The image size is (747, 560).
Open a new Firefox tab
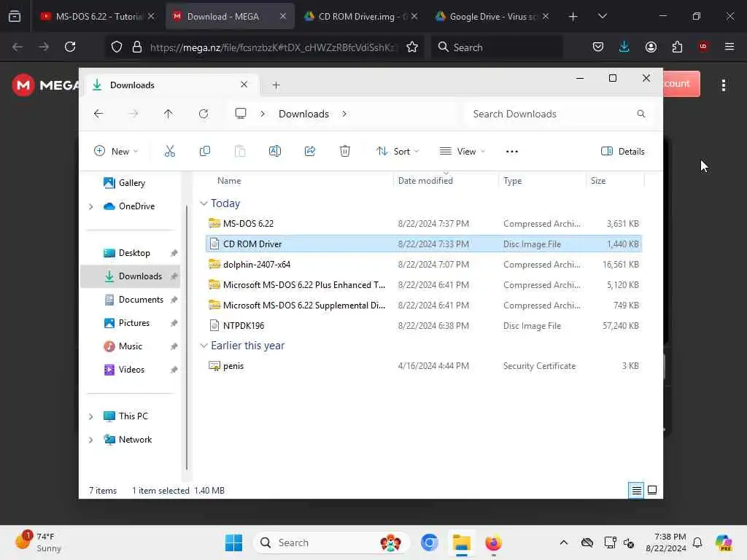coord(573,17)
